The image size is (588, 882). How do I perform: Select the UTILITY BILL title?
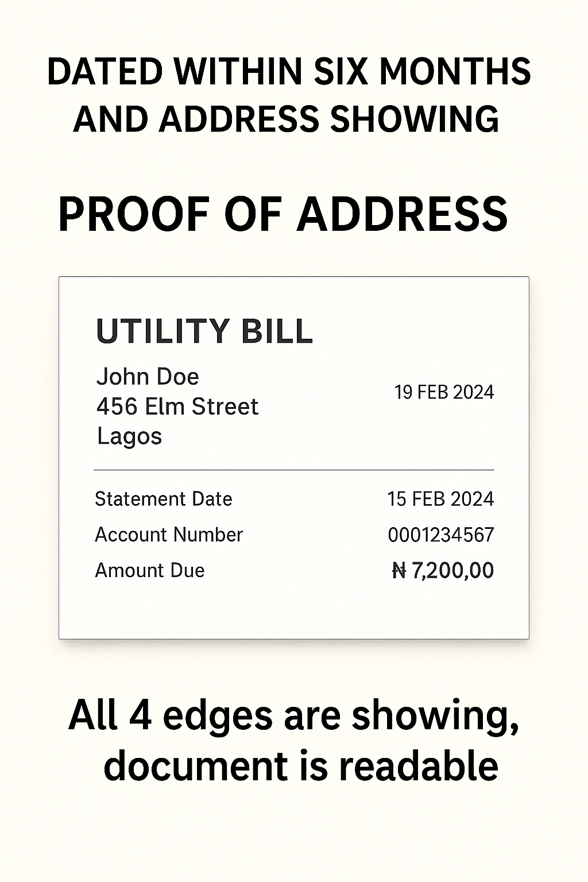click(204, 331)
